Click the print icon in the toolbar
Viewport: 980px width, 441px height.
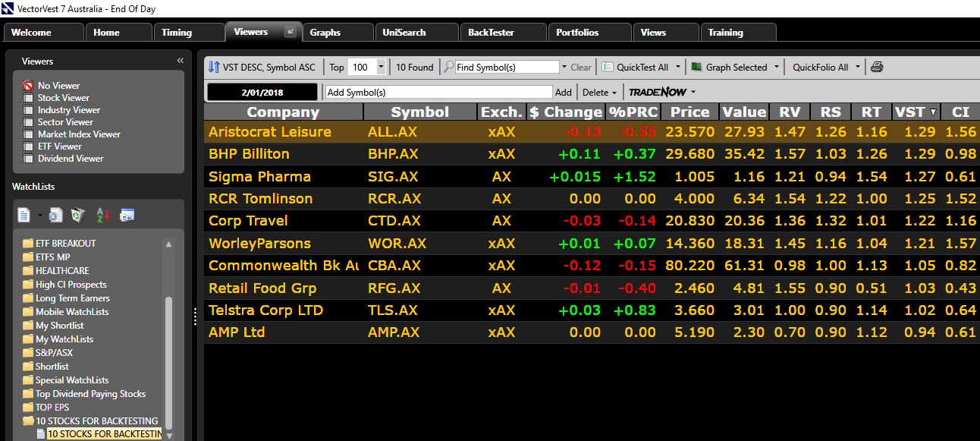(x=877, y=67)
